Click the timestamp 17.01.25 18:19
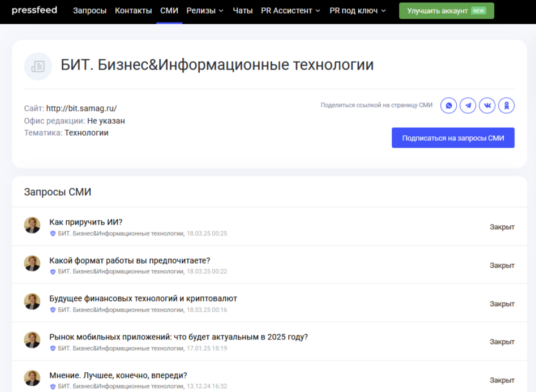This screenshot has height=392, width=536. tap(207, 348)
